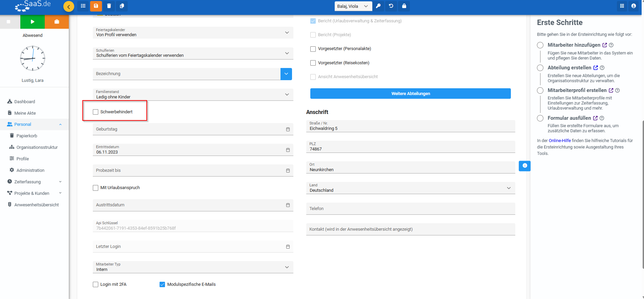Click the blue info icon button
The image size is (644, 299).
click(524, 166)
